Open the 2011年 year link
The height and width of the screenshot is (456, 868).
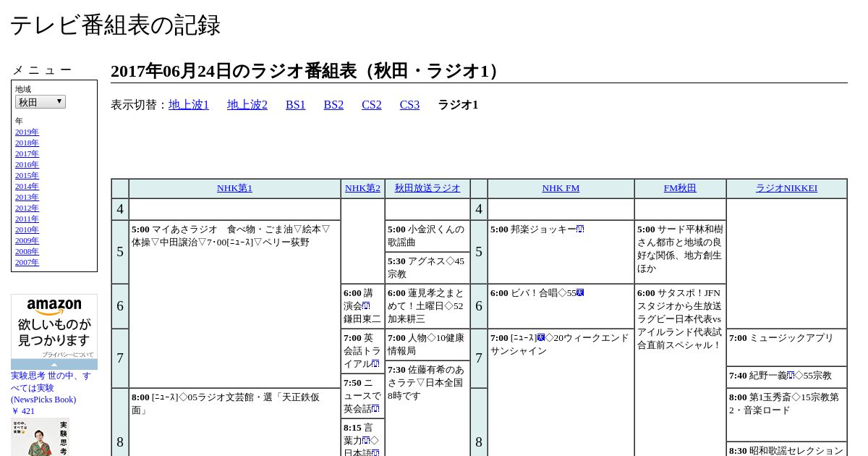(27, 219)
